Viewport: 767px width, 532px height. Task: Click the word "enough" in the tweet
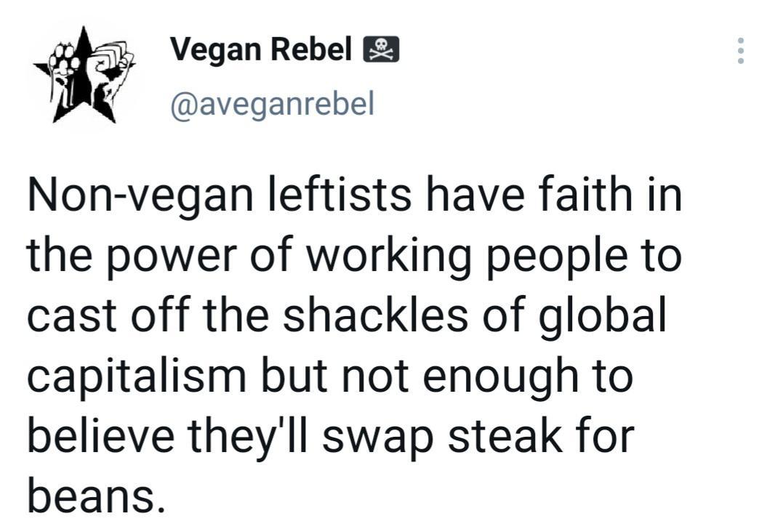pyautogui.click(x=500, y=379)
